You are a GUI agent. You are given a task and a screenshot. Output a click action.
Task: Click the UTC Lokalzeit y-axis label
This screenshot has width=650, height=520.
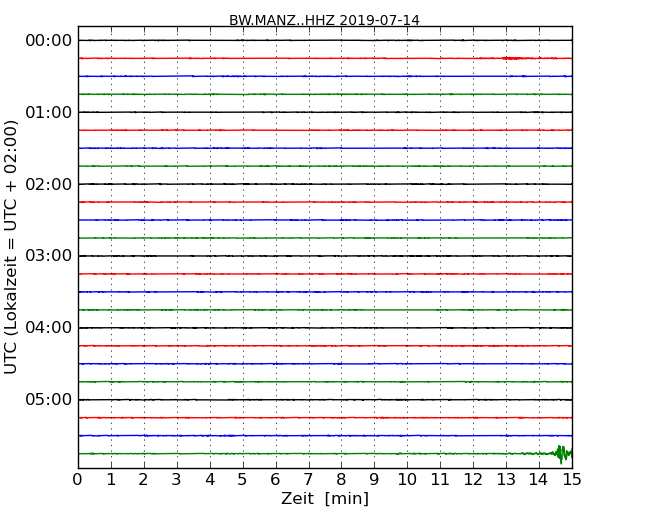tap(11, 247)
